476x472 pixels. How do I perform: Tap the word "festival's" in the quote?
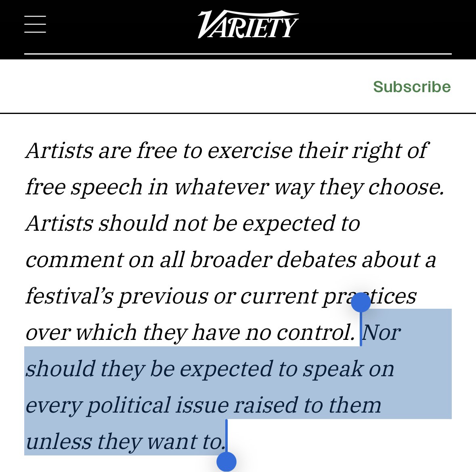69,296
